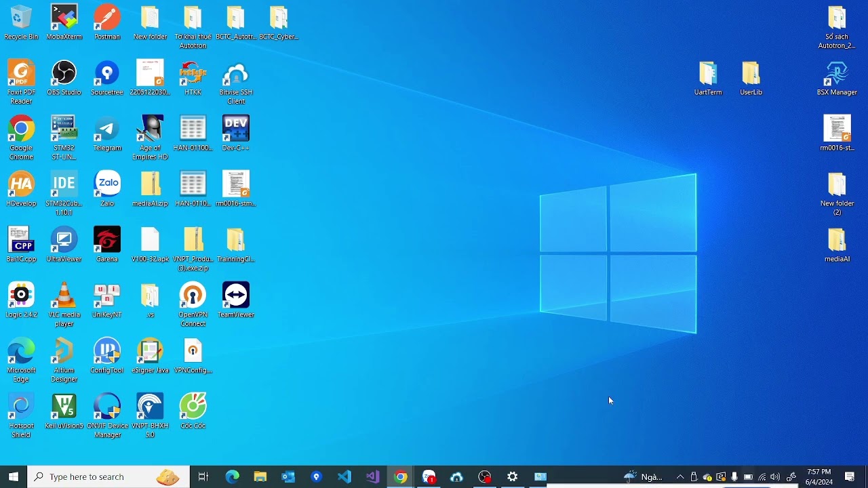Screen dimensions: 868x488
Task: Select the vs folder icon
Action: tap(150, 300)
